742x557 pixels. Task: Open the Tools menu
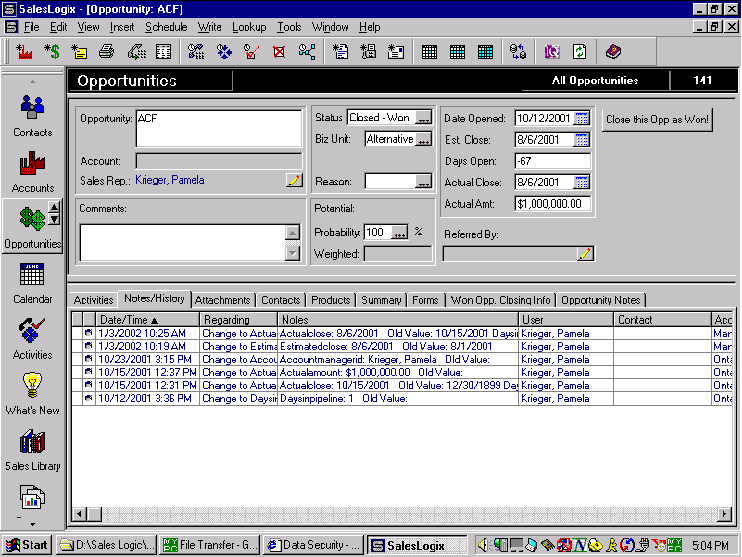(x=289, y=27)
